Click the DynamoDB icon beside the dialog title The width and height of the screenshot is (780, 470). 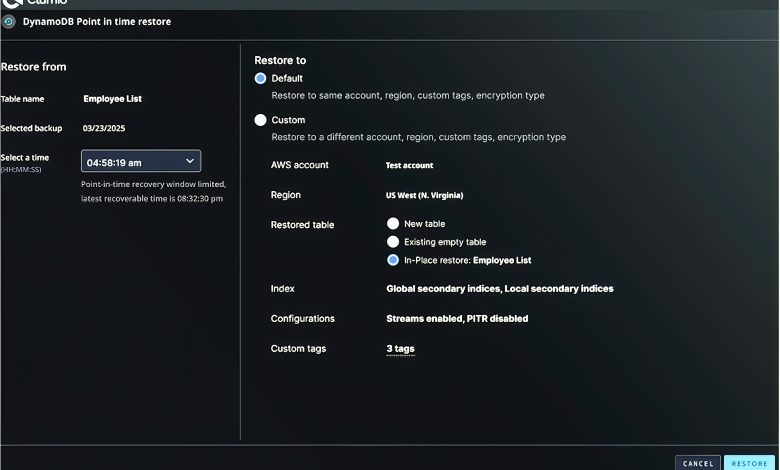tap(8, 22)
